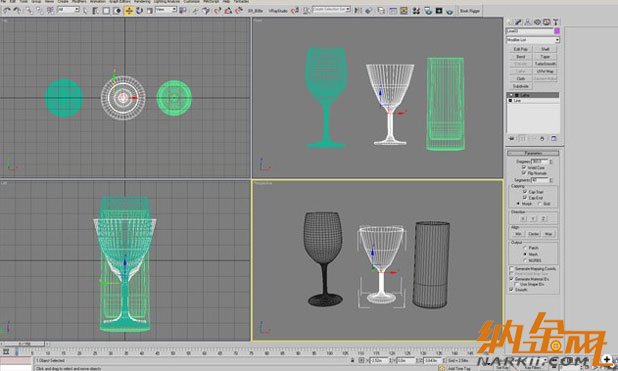This screenshot has height=371, width=618.
Task: Toggle the Cap Start checkbox
Action: click(x=525, y=192)
